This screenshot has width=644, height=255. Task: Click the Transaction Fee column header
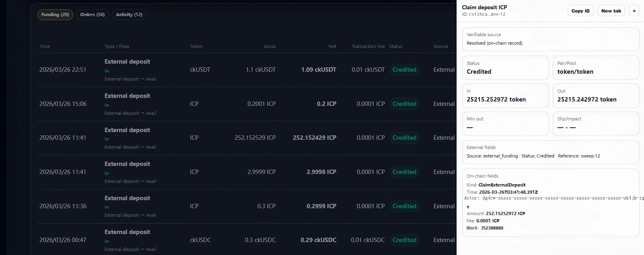(x=368, y=46)
